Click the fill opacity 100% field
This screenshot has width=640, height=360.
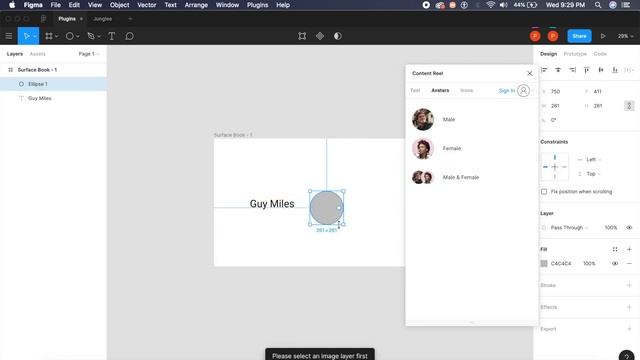[589, 264]
